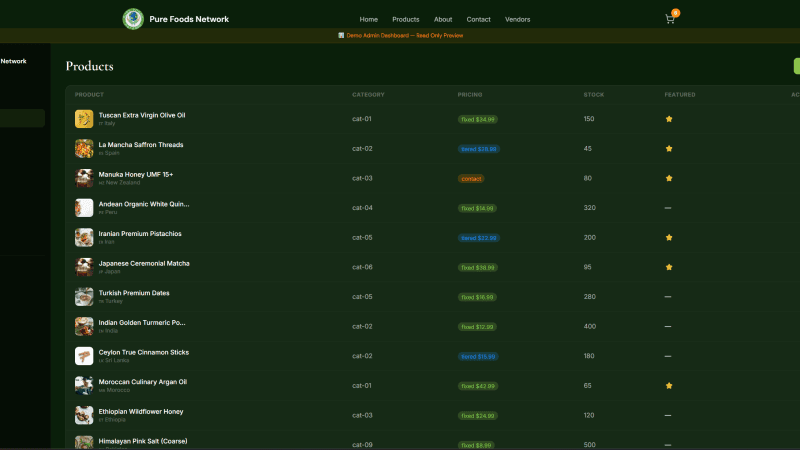Click the CATEGORY column header
Screen dimensions: 800x450
tap(368, 95)
